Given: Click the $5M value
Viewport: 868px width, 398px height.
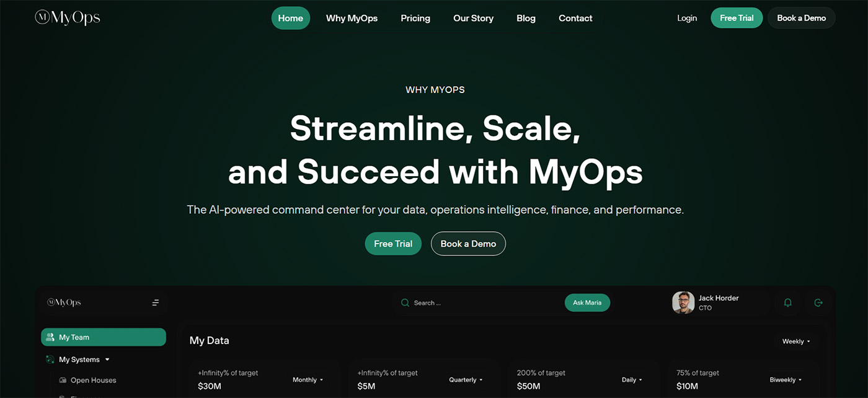Looking at the screenshot, I should tap(366, 386).
